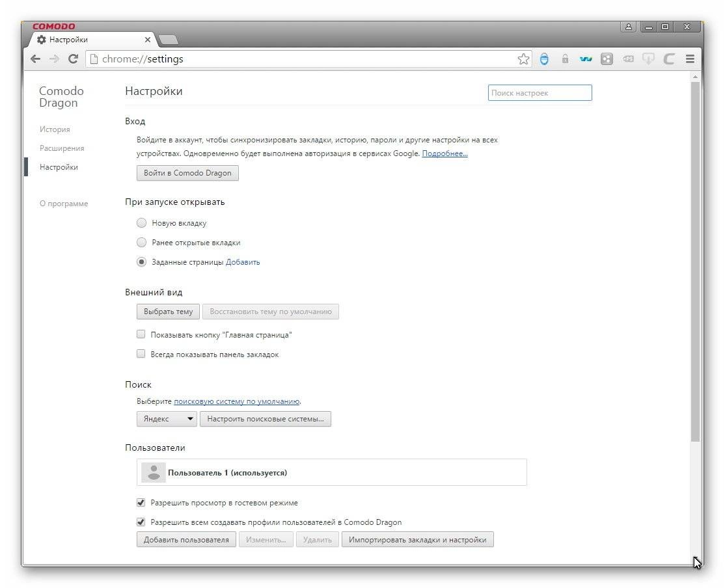Click the Добавить пользователя button

(186, 539)
